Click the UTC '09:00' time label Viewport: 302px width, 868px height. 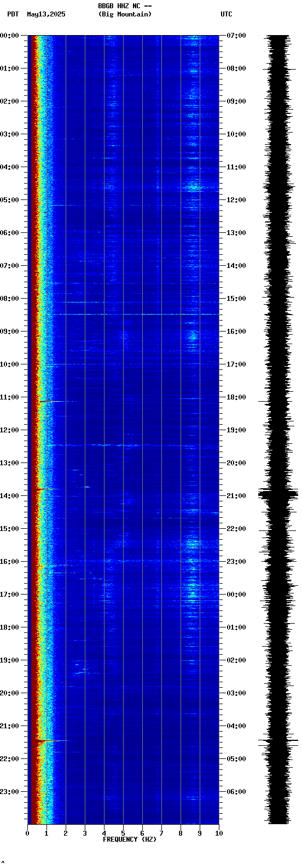pyautogui.click(x=236, y=101)
